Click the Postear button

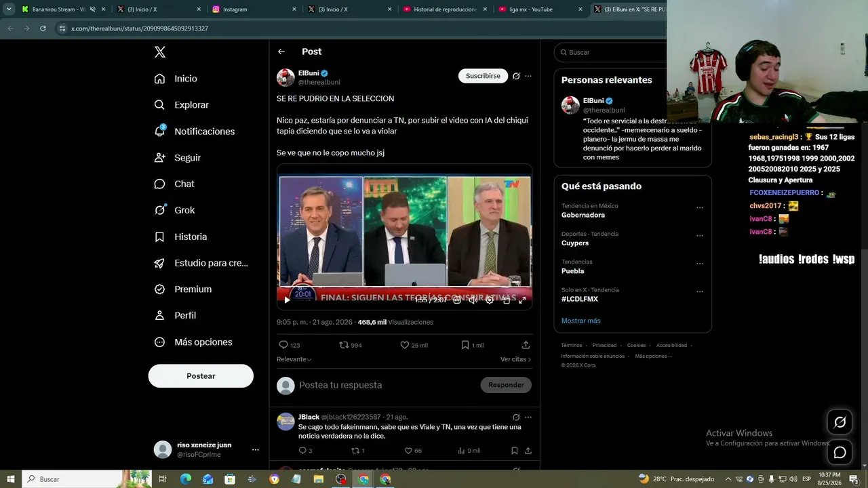click(201, 376)
